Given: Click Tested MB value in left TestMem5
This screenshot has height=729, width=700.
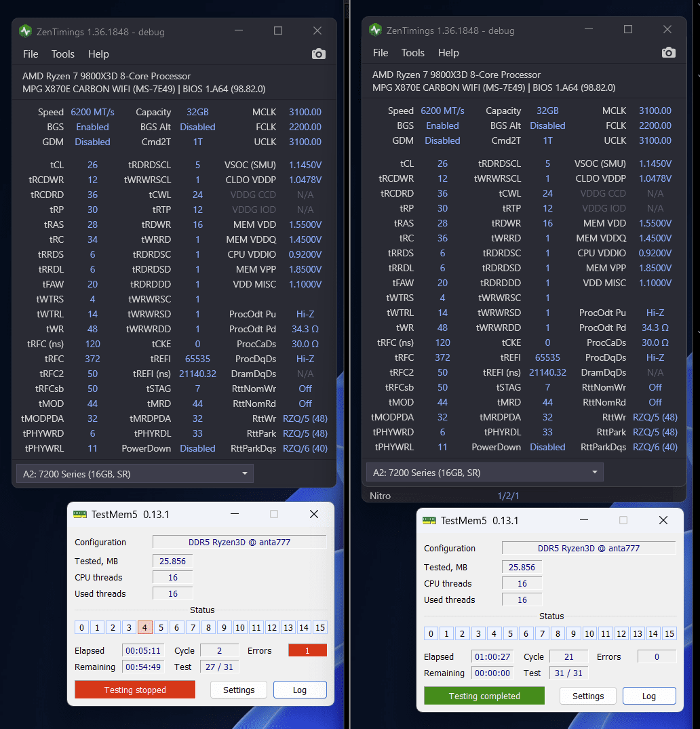Looking at the screenshot, I should (x=172, y=561).
